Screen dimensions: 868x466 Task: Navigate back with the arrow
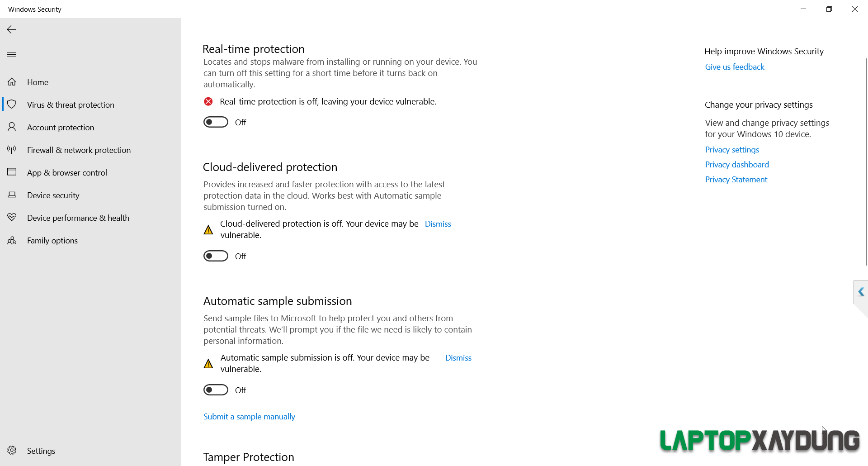pyautogui.click(x=11, y=29)
